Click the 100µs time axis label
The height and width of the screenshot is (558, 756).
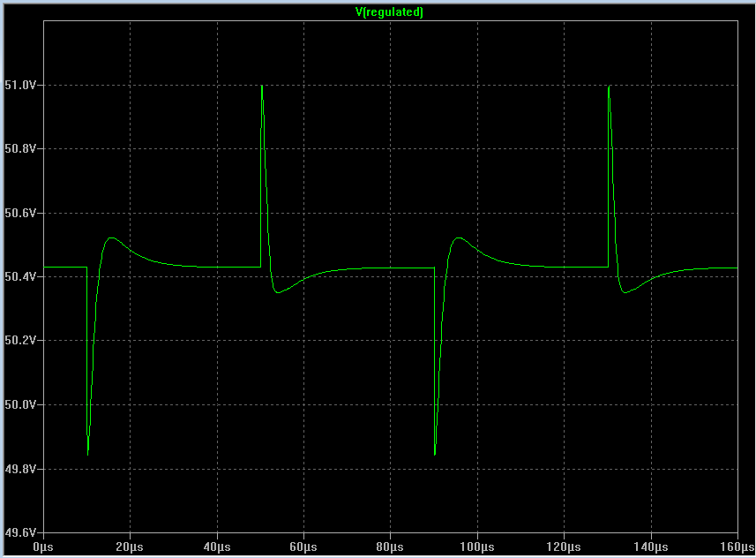click(477, 547)
